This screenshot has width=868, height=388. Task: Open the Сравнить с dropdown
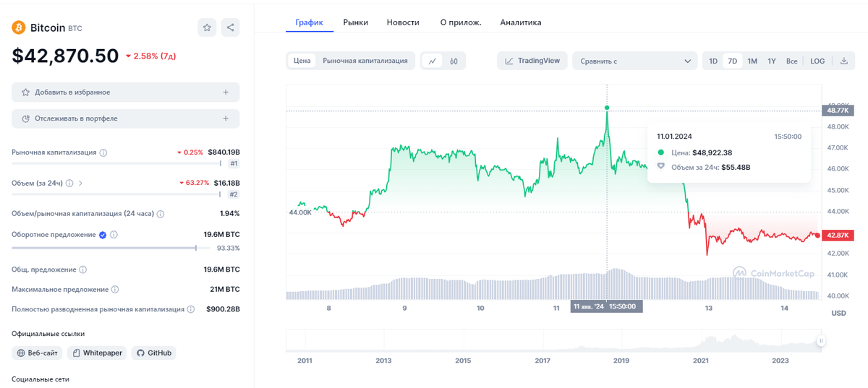pos(635,61)
